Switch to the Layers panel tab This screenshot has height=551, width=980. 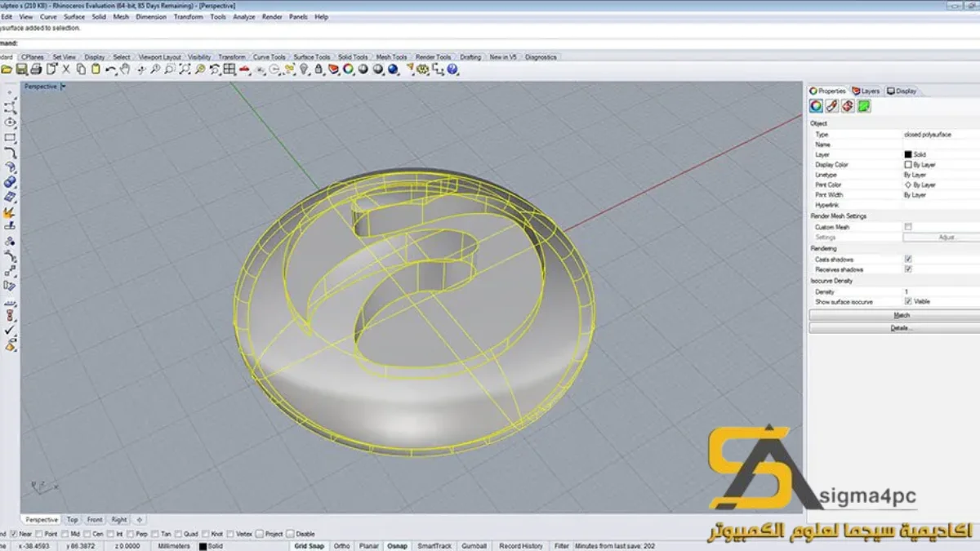click(866, 91)
